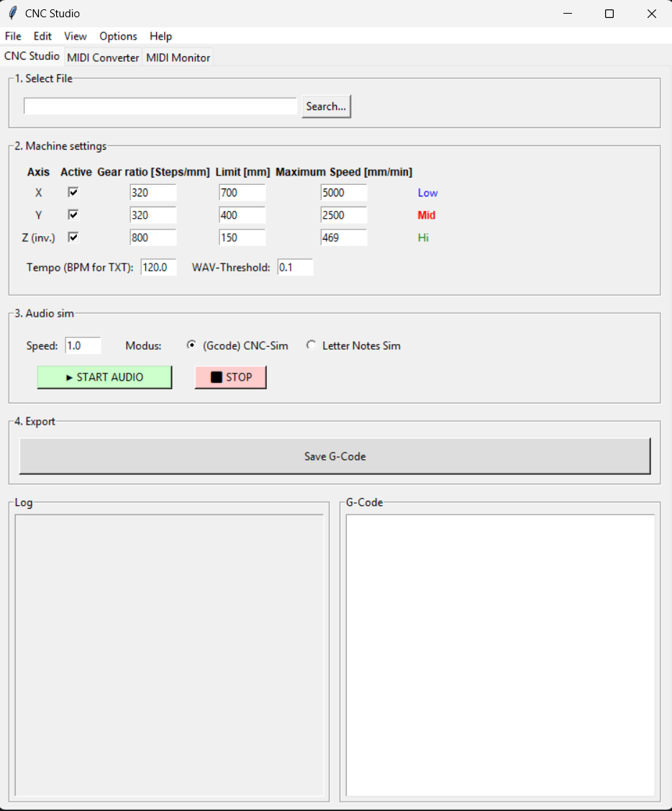Image resolution: width=672 pixels, height=811 pixels.
Task: Click inside the Log text area
Action: pos(169,656)
